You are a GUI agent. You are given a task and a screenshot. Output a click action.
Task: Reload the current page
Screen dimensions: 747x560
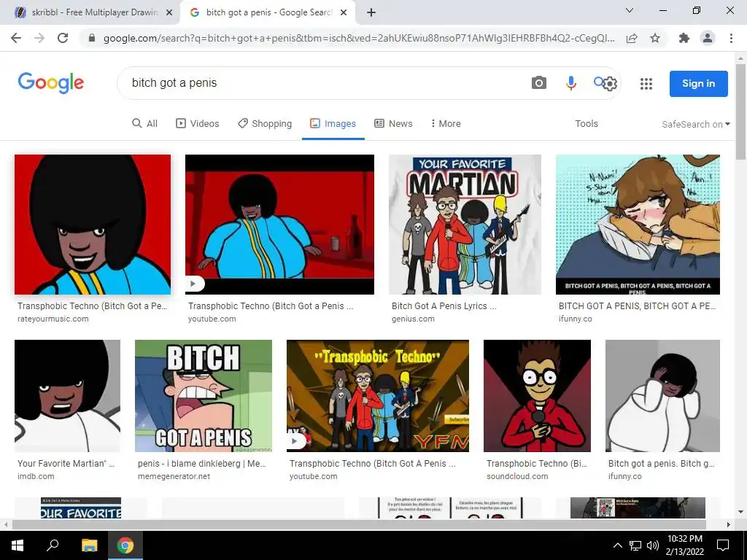click(63, 38)
